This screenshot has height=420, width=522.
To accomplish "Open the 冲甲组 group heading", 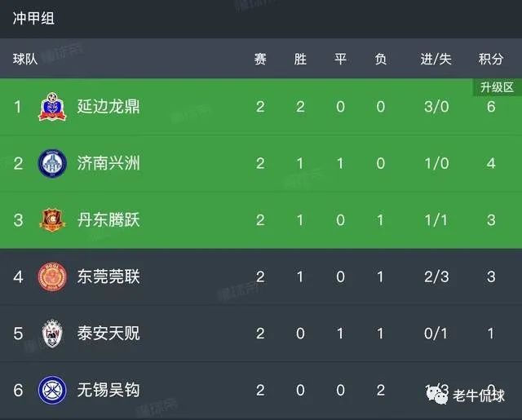I will pyautogui.click(x=34, y=18).
